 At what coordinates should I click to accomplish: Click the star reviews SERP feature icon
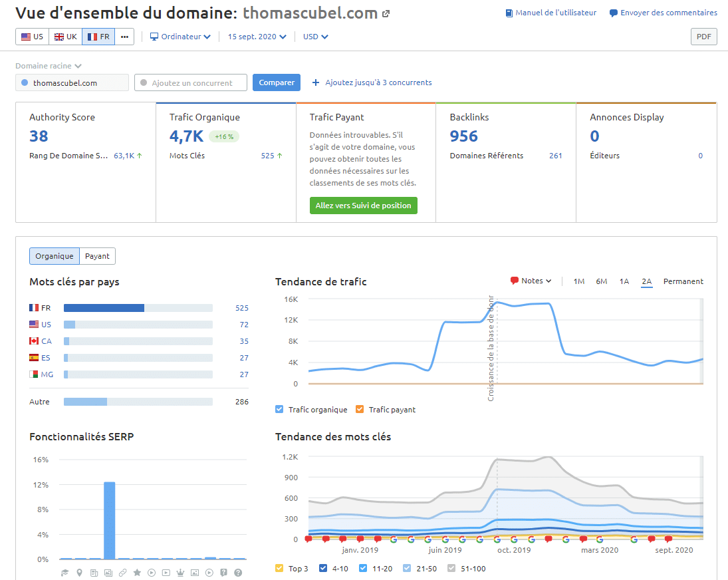[137, 573]
